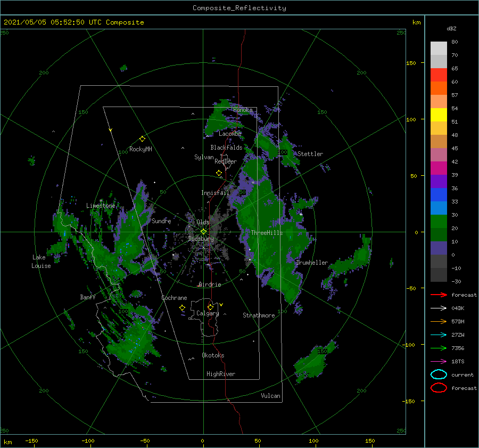Click the Limestone label
This screenshot has width=479, height=448.
coord(101,206)
